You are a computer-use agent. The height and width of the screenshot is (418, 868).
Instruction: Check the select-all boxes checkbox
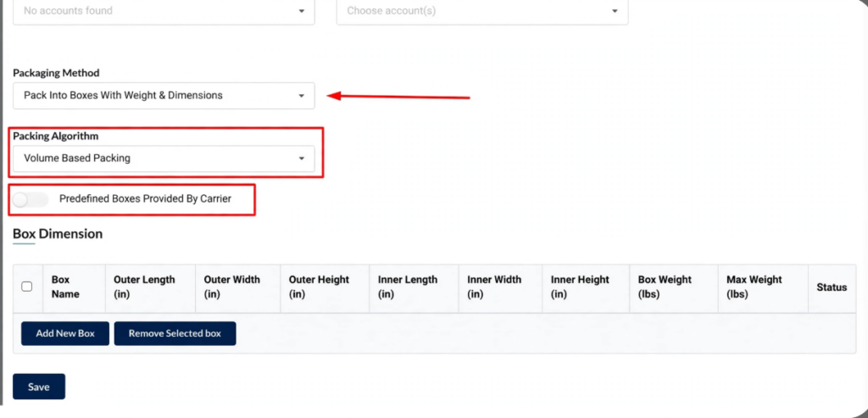pos(26,287)
